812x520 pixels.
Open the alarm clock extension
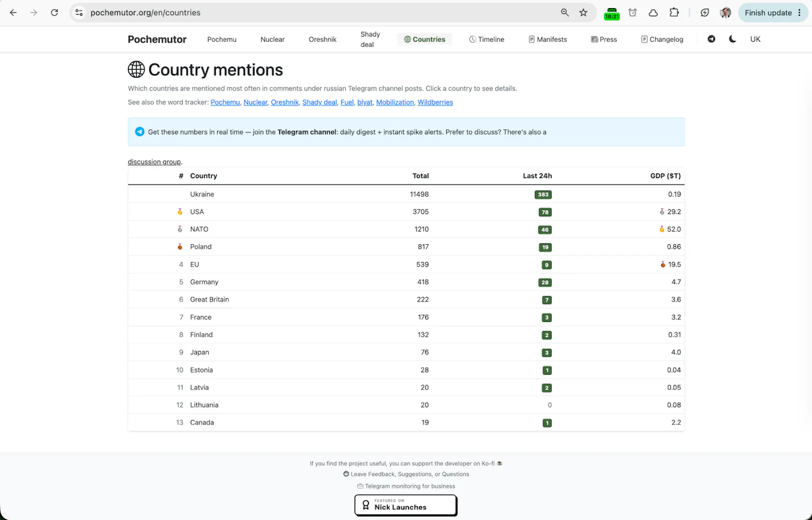633,13
